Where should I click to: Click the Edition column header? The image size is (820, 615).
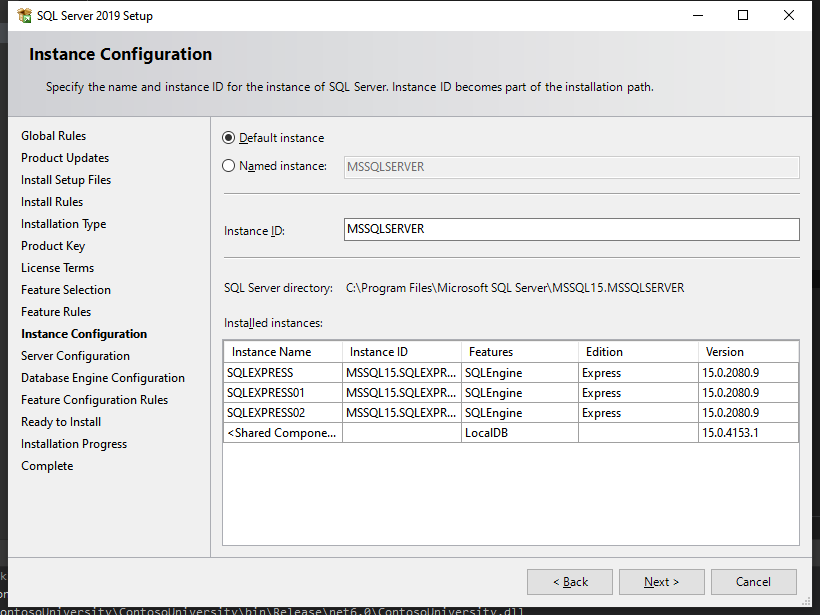point(637,352)
